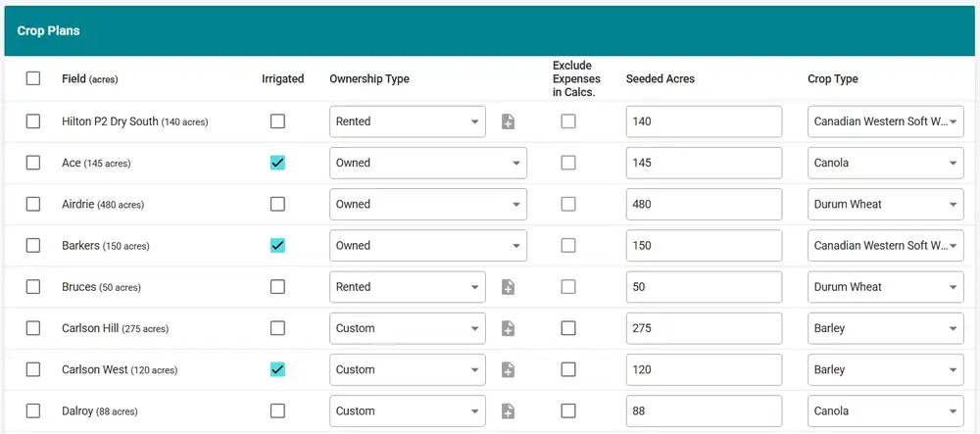Check Exclude Expenses for Airdrie
Viewport: 980px width, 434px height.
[568, 204]
